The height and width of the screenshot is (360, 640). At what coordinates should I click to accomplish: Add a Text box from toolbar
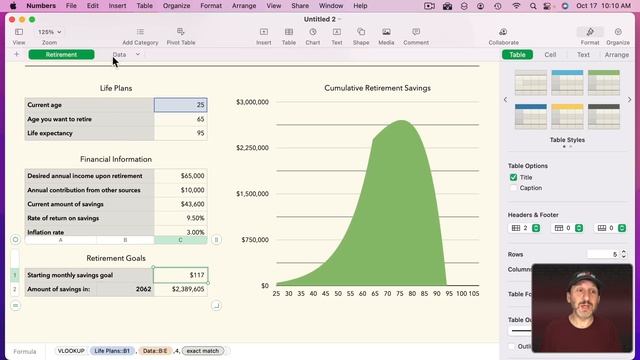tap(337, 32)
